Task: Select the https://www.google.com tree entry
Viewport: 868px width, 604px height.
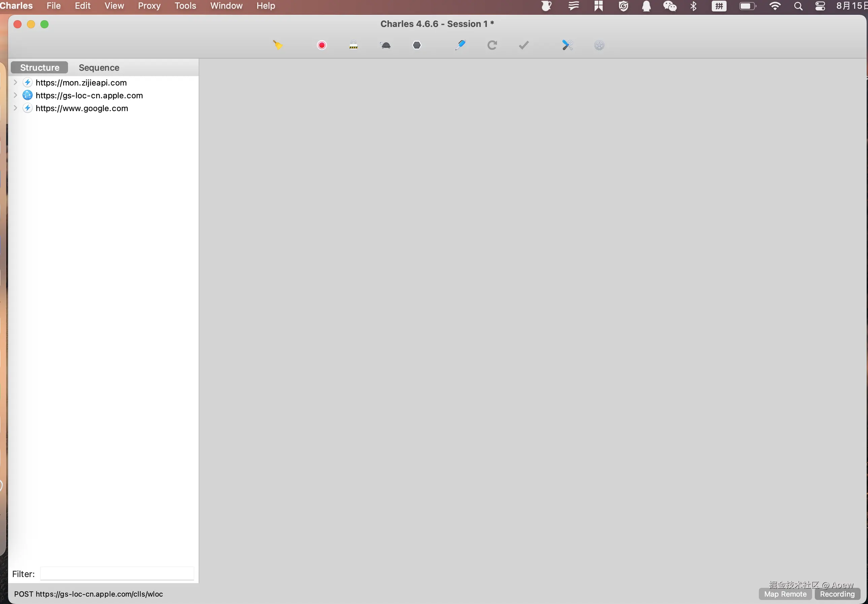Action: click(82, 108)
